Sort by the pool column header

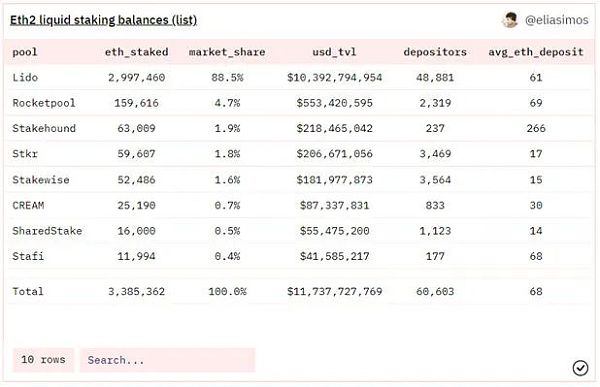(25, 52)
